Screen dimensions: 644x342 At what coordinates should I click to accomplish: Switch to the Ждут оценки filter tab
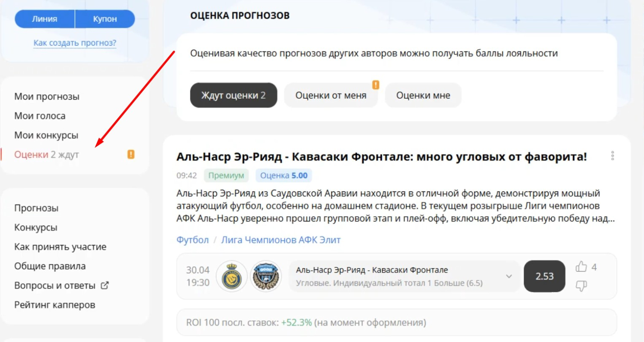point(234,95)
